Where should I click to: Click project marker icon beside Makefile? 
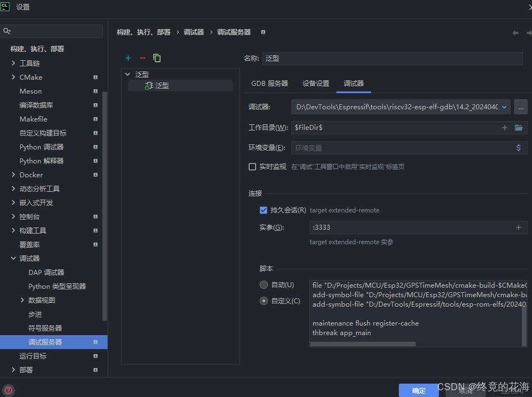(x=95, y=119)
